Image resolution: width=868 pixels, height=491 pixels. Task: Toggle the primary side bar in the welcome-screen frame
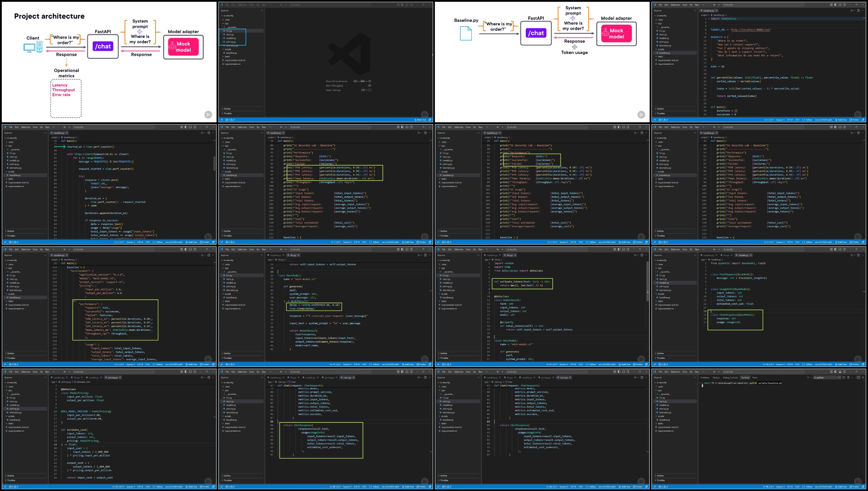[402, 5]
